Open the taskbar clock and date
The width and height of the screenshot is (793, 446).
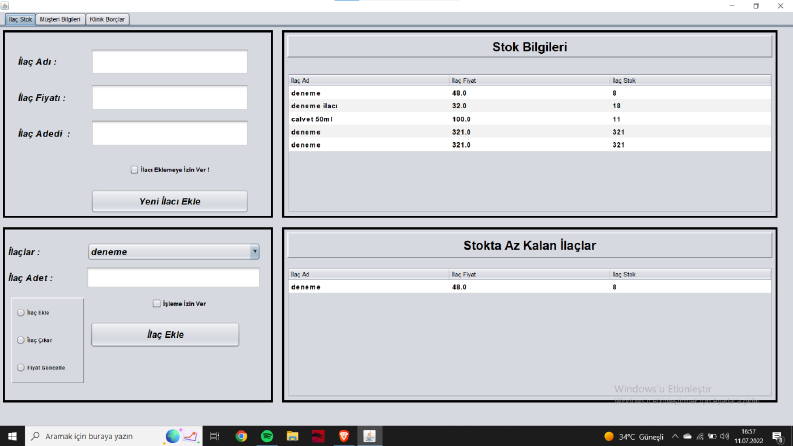coord(748,436)
